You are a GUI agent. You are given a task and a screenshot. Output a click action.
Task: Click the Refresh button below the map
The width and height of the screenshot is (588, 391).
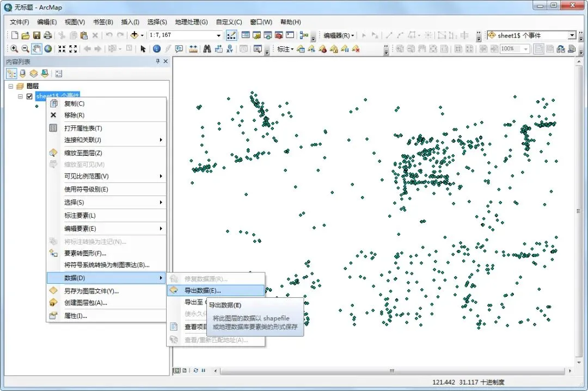[196, 370]
